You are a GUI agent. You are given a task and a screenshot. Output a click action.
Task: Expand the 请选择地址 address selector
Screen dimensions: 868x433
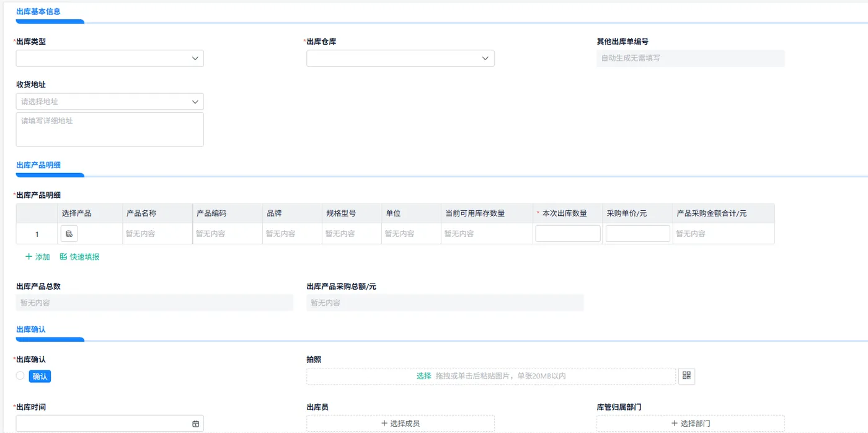tap(110, 102)
